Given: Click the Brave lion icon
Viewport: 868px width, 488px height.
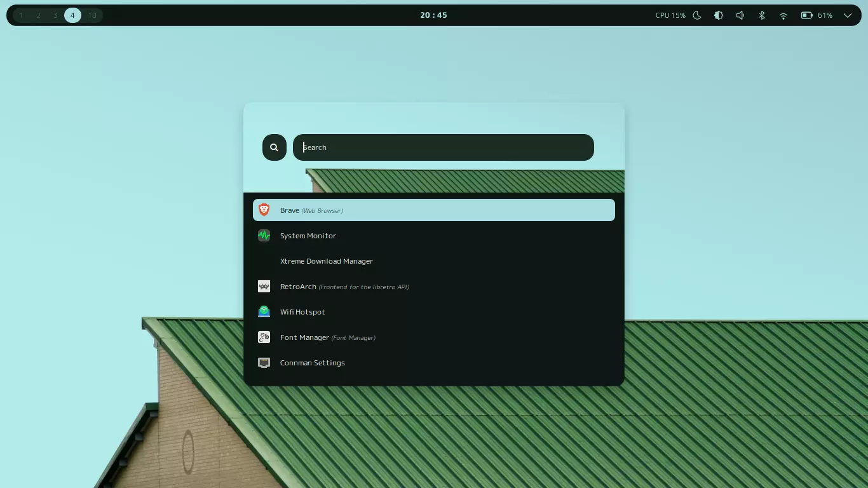Looking at the screenshot, I should coord(264,210).
